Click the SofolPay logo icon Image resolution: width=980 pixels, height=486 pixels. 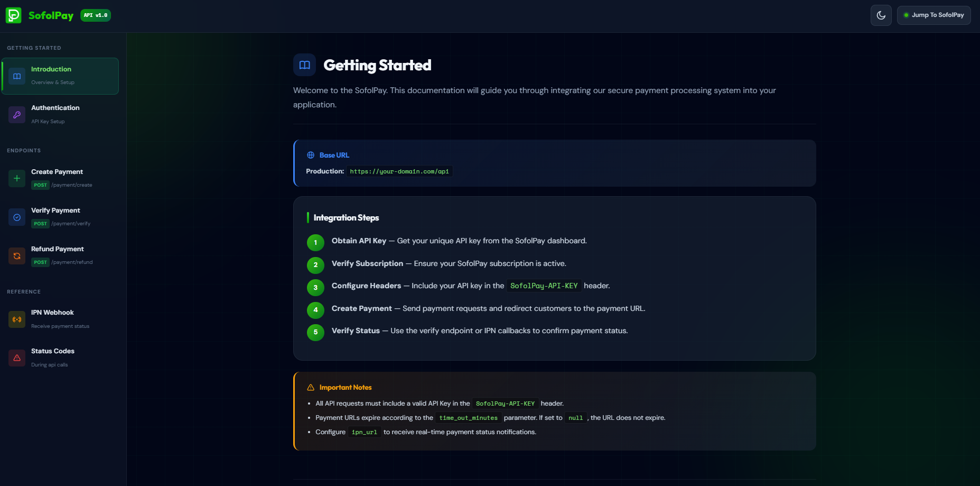pyautogui.click(x=13, y=15)
